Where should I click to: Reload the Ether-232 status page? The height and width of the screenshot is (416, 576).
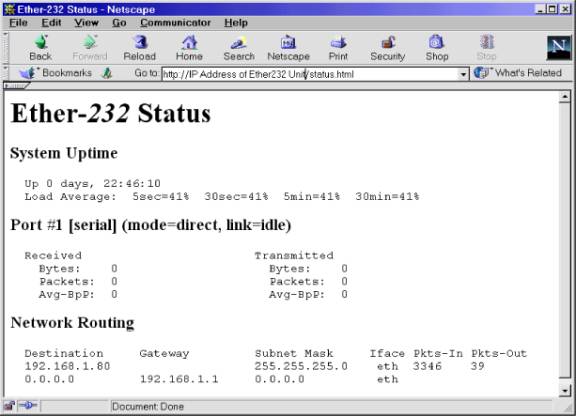(140, 48)
